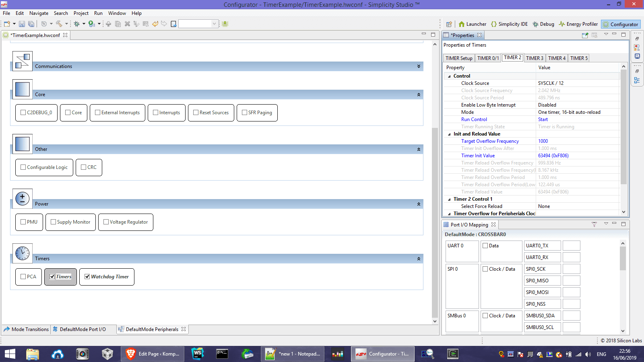The width and height of the screenshot is (644, 362).
Task: Click the Target Overflow Frequency value field
Action: coord(577,141)
